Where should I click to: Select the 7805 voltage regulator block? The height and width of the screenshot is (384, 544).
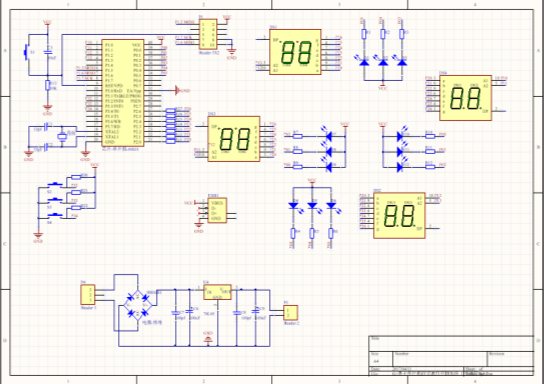click(217, 292)
